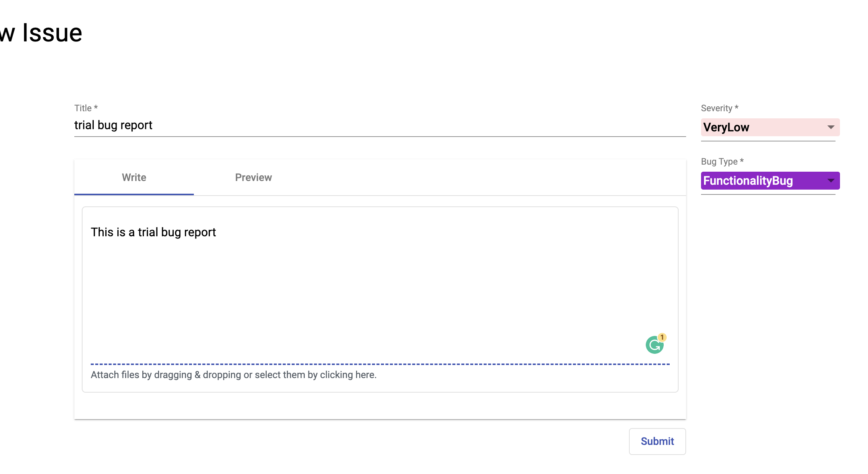Click the purple FunctionalityBug color chip

tap(770, 181)
